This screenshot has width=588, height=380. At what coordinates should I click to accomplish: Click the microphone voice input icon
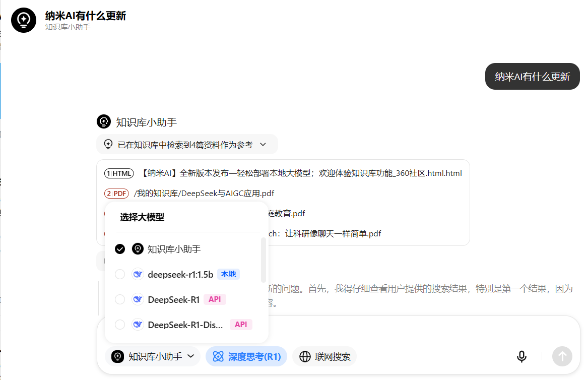click(x=521, y=357)
